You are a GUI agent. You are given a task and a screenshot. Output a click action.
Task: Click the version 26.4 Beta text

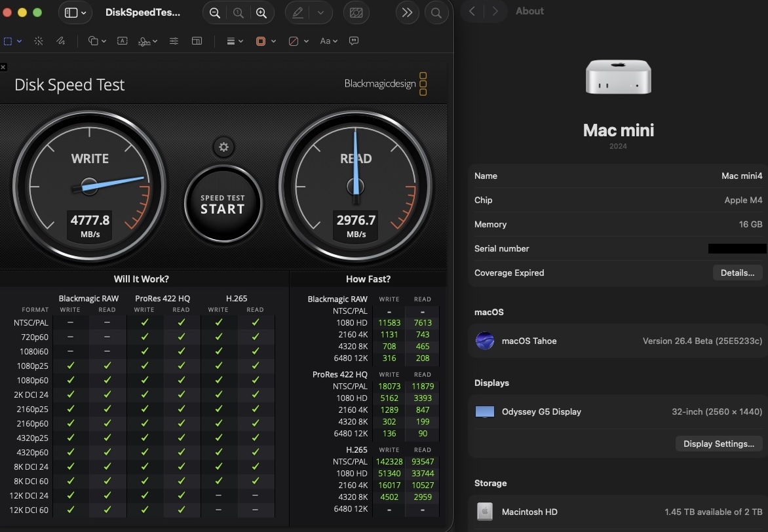(x=702, y=341)
